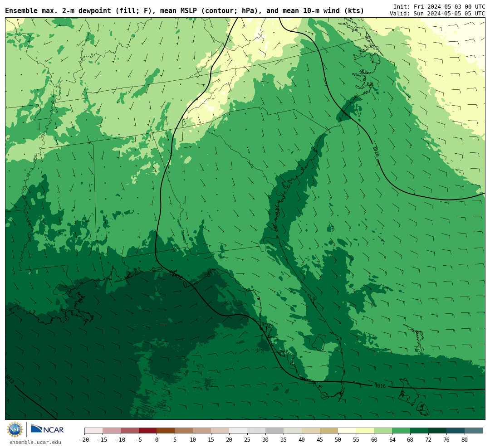Click the Valid: Sun 2024-05-05 05 UTC text
Viewport: 490px width, 448px height.
click(x=437, y=14)
